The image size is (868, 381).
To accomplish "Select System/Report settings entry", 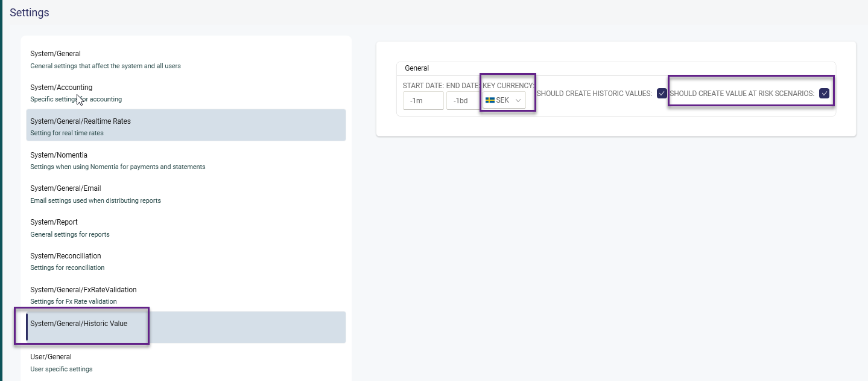I will tap(54, 222).
